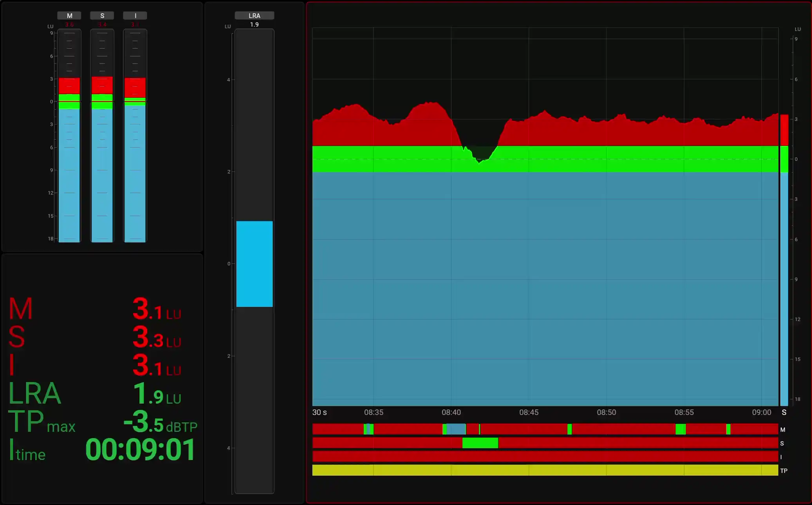Click the TP history lane label

click(784, 471)
